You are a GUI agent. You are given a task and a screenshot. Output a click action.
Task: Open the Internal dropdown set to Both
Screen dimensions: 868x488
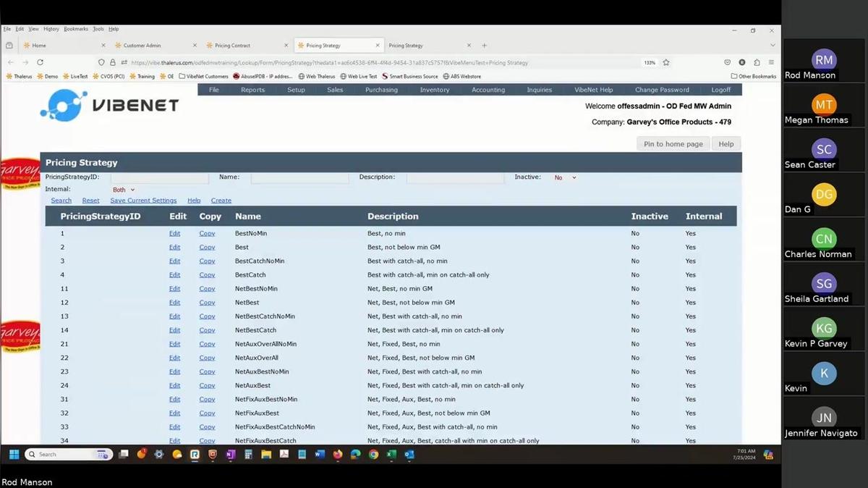[x=123, y=189]
